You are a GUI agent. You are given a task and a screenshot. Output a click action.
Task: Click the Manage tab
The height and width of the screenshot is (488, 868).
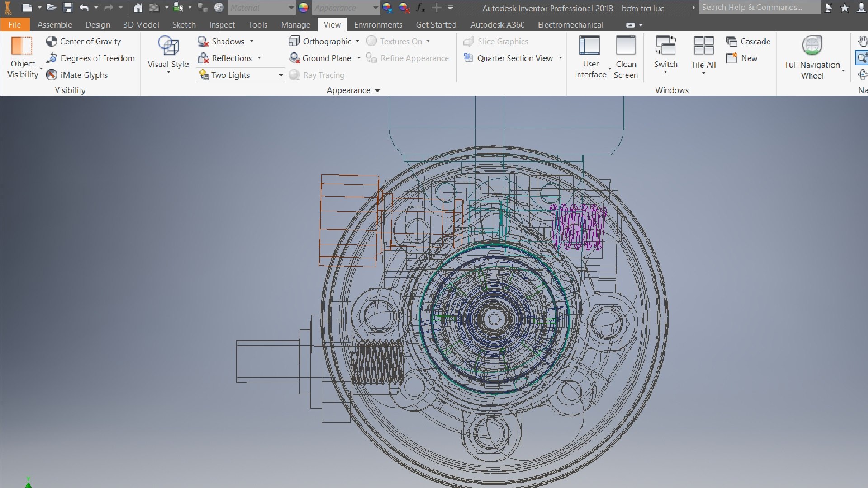[x=296, y=24]
